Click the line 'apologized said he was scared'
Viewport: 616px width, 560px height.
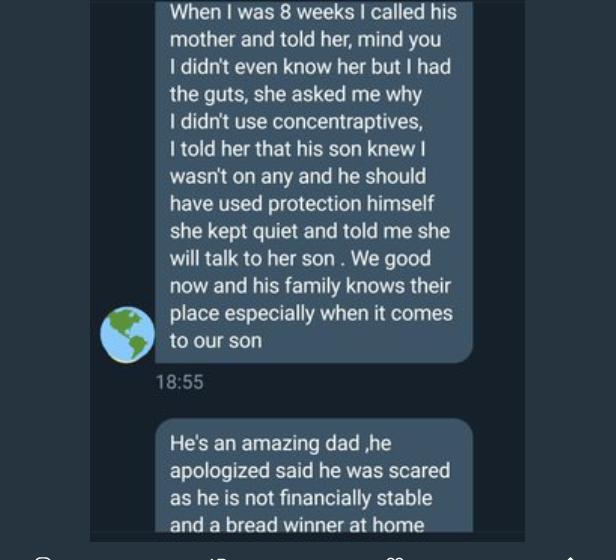310,471
